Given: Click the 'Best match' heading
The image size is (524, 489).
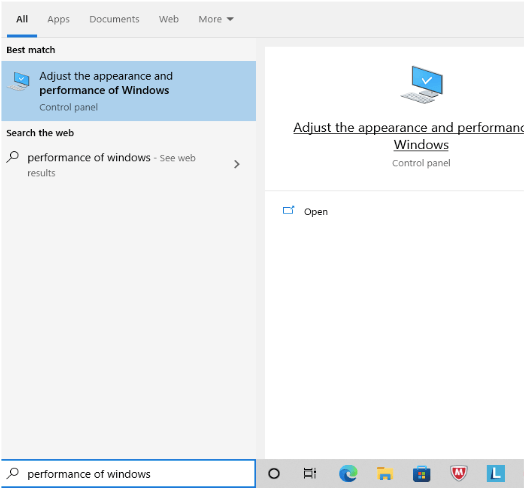Looking at the screenshot, I should pos(31,50).
